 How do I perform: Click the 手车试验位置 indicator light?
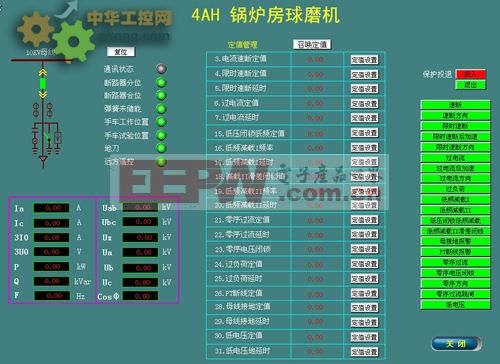pyautogui.click(x=161, y=135)
